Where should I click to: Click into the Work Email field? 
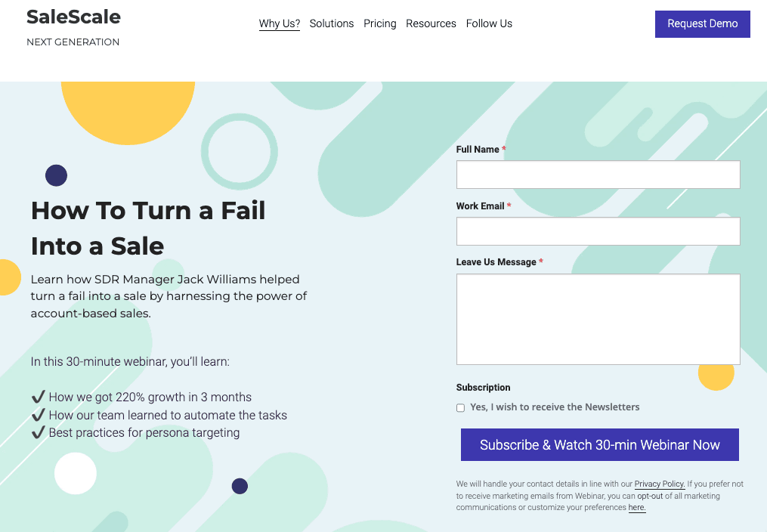pyautogui.click(x=598, y=231)
